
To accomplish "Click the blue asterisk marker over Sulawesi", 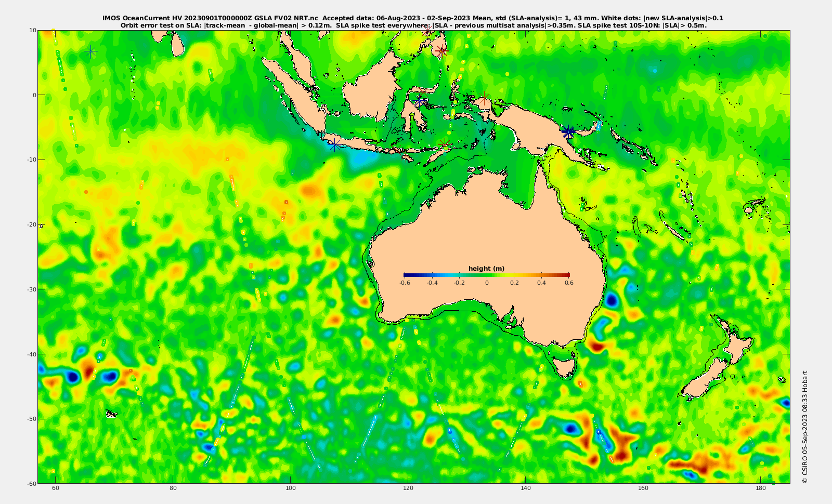I will pyautogui.click(x=420, y=101).
